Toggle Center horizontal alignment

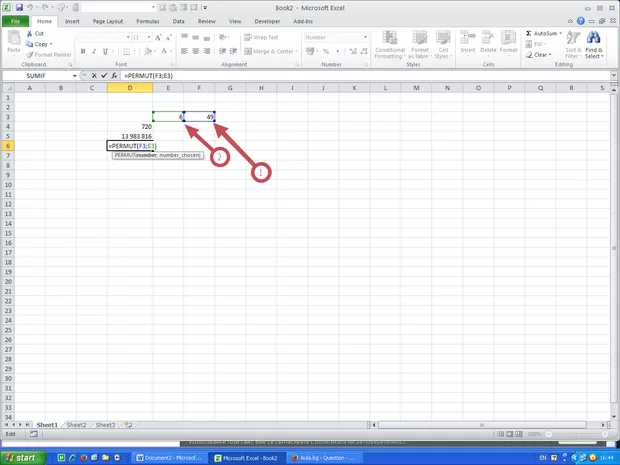195,51
